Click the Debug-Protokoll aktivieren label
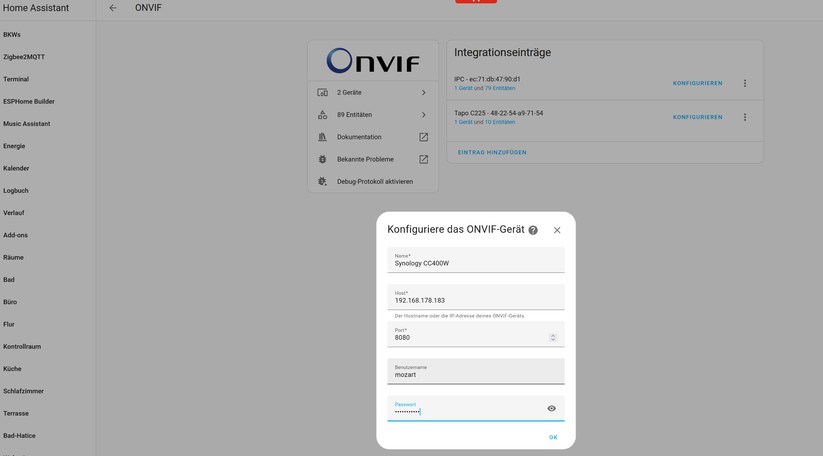 pyautogui.click(x=375, y=182)
